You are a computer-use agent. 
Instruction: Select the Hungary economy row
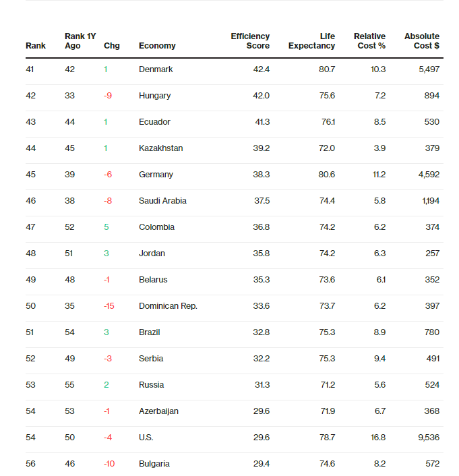(154, 96)
